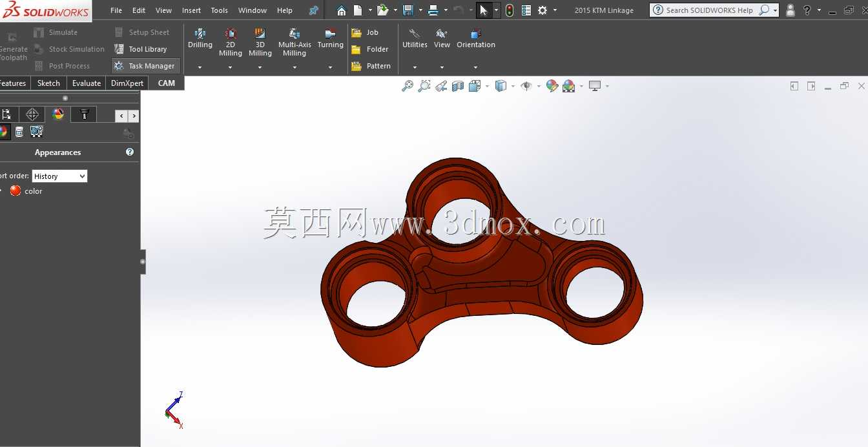Open Display Style icon

[x=501, y=86]
